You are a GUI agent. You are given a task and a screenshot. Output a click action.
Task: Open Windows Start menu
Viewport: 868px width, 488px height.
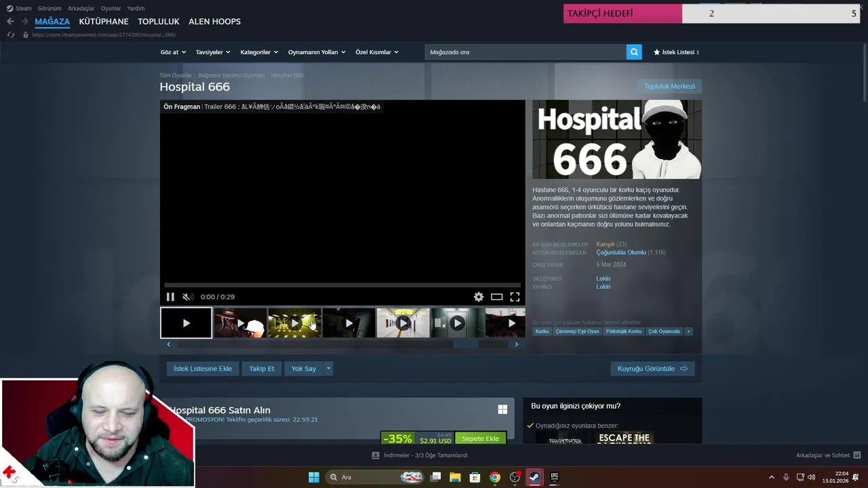coord(314,477)
